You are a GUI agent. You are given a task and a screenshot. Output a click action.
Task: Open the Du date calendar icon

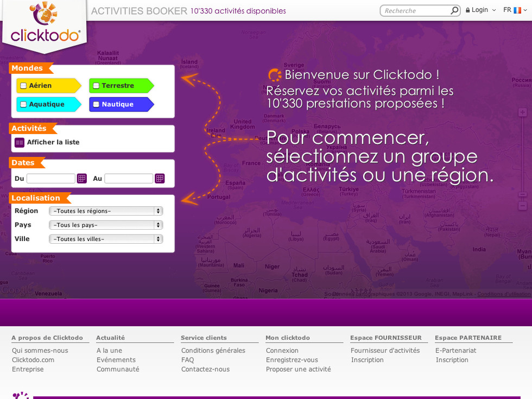pyautogui.click(x=82, y=178)
